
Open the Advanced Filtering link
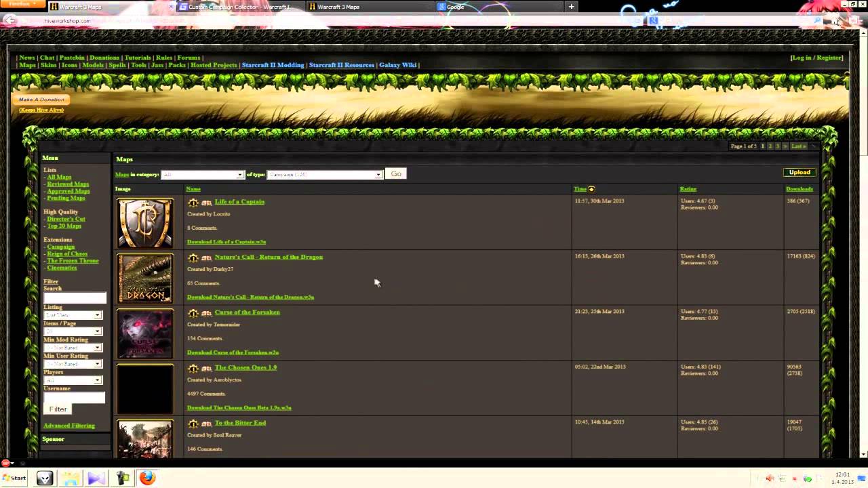point(69,426)
